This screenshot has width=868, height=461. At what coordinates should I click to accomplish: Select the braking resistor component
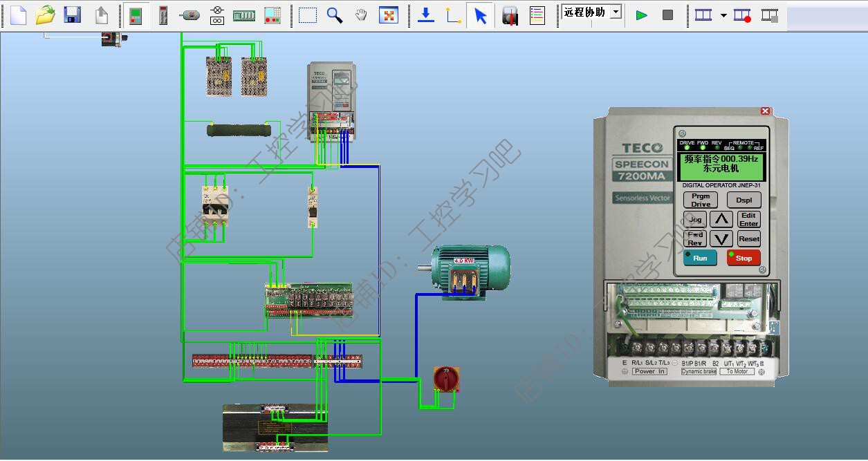pyautogui.click(x=239, y=129)
